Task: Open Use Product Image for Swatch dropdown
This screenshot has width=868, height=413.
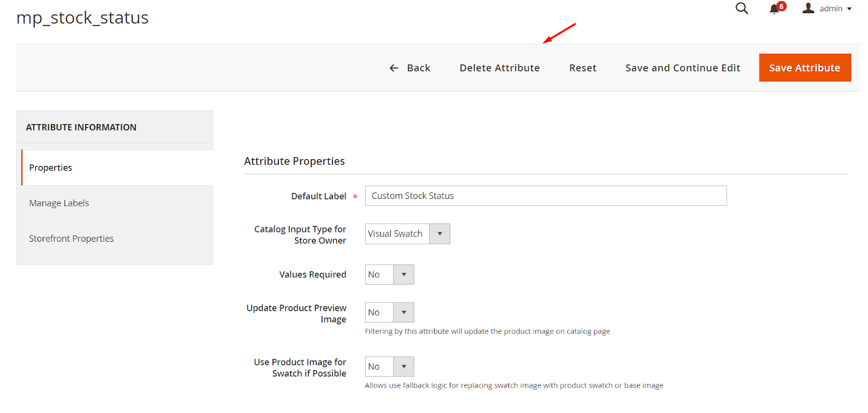Action: click(x=389, y=367)
